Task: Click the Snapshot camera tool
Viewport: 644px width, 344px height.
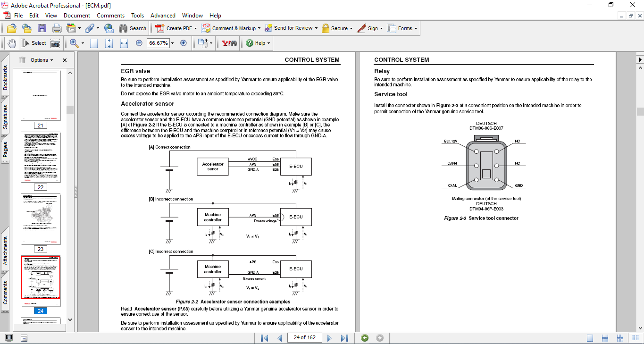Action: click(55, 43)
